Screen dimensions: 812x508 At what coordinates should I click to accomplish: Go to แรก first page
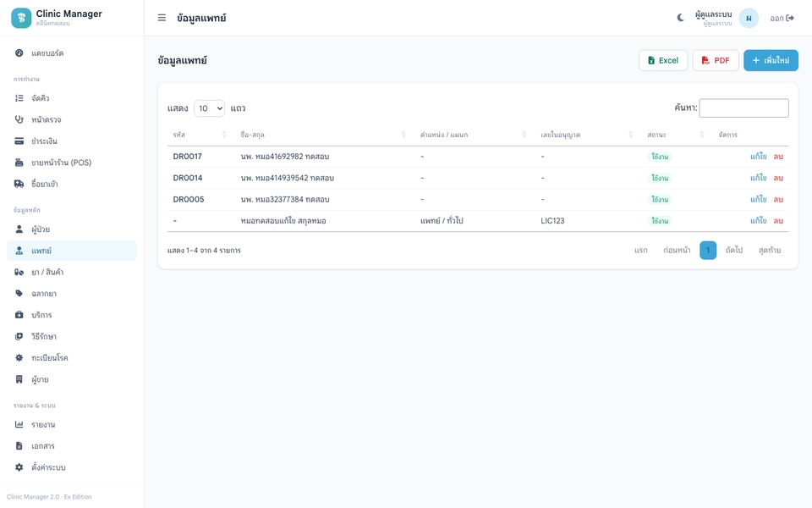(640, 250)
